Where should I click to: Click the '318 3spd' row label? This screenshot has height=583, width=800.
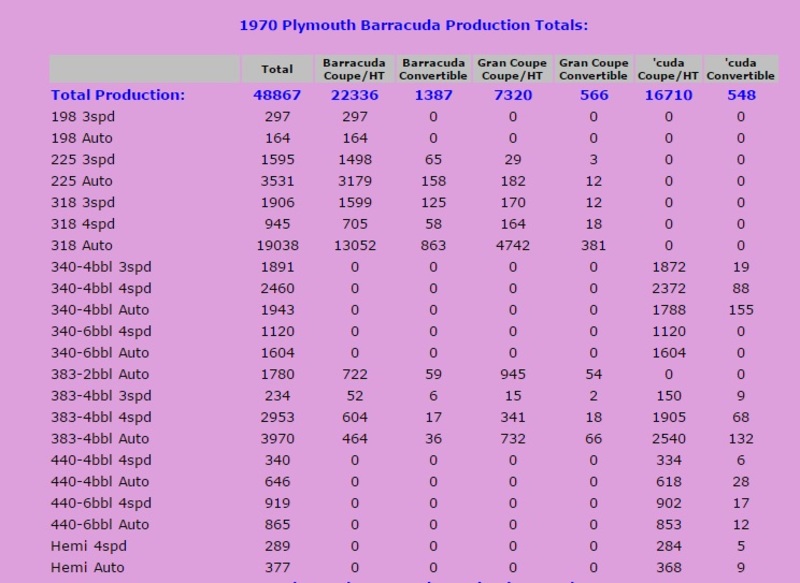point(83,202)
